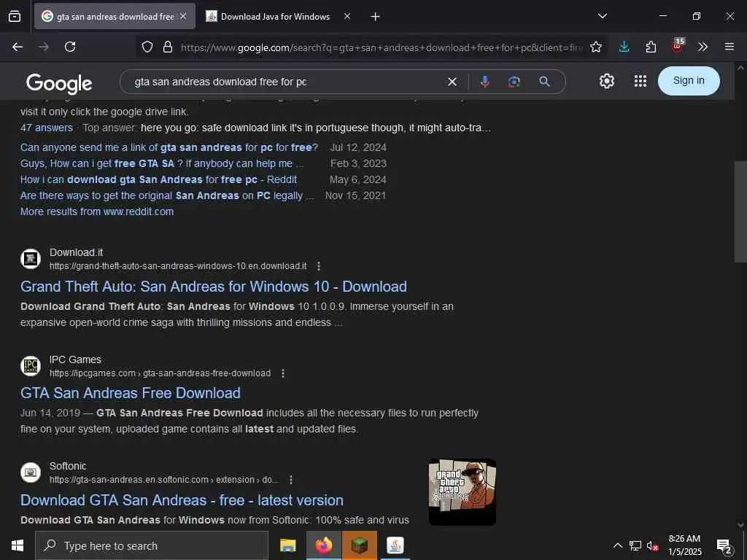747x560 pixels.
Task: Open notification action center icon
Action: [x=724, y=545]
